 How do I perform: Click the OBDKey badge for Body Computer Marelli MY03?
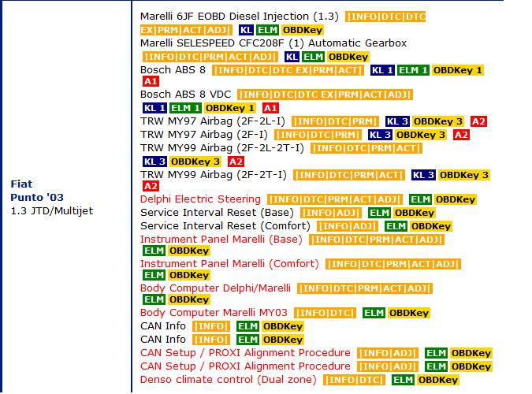pyautogui.click(x=407, y=313)
